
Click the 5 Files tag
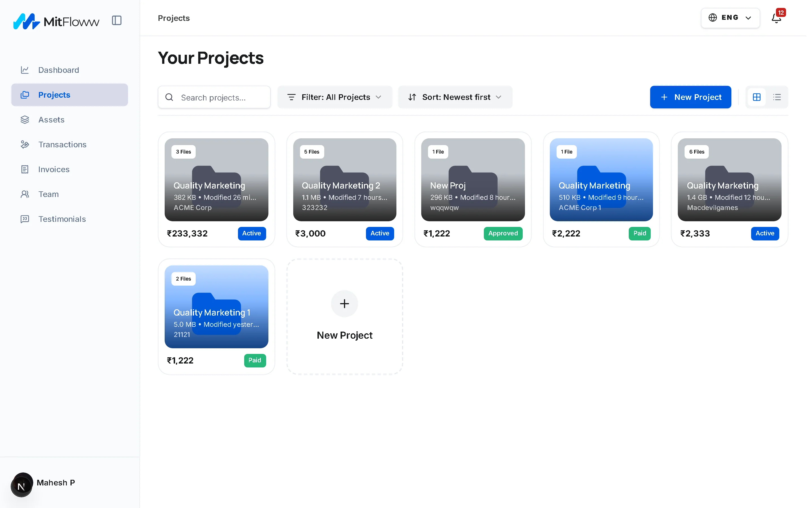click(x=312, y=152)
